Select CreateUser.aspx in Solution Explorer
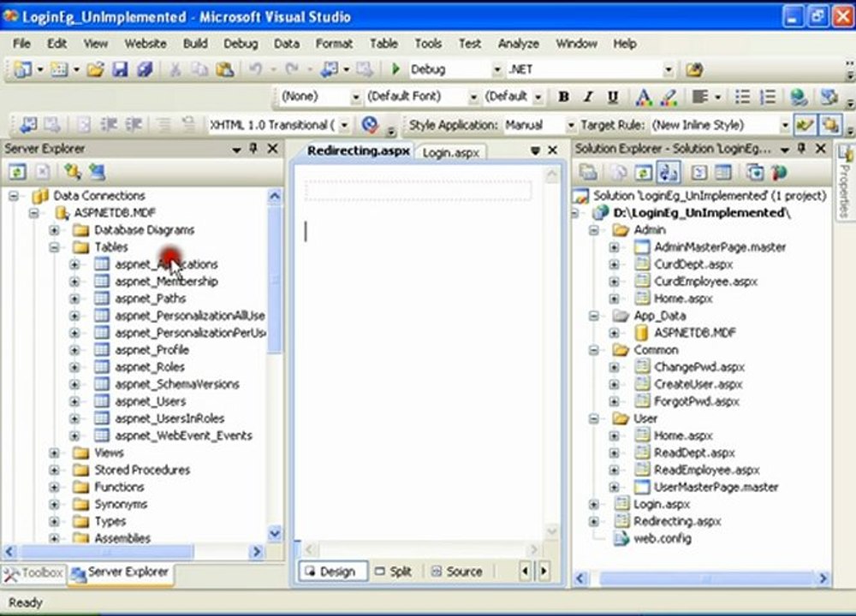The image size is (856, 616). (x=698, y=384)
